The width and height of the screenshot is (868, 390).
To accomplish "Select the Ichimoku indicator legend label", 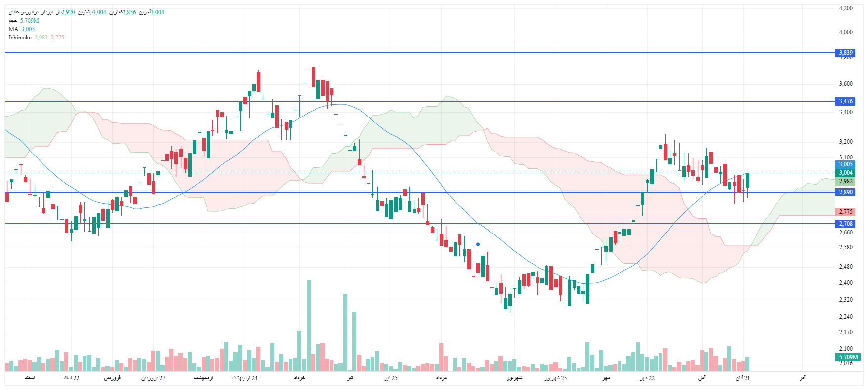I will tap(20, 38).
